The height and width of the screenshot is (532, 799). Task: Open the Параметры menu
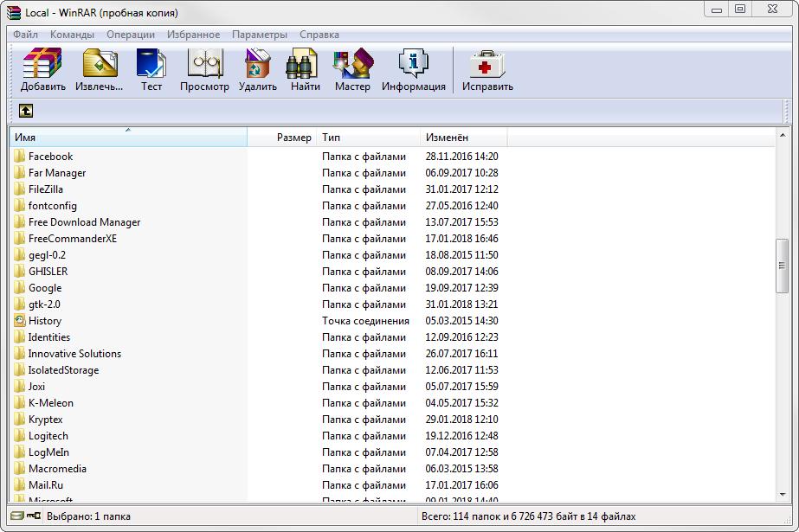click(x=260, y=35)
